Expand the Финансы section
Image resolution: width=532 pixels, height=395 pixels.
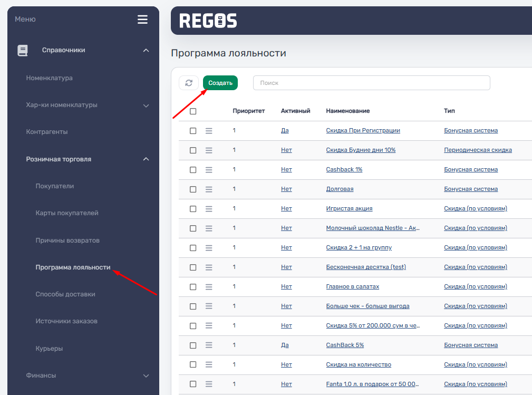(146, 376)
